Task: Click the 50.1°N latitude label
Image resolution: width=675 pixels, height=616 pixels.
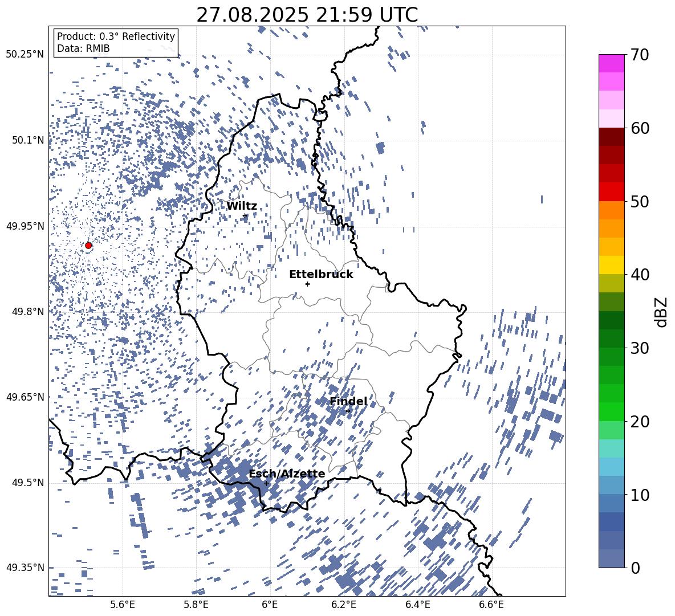Action: pos(28,140)
